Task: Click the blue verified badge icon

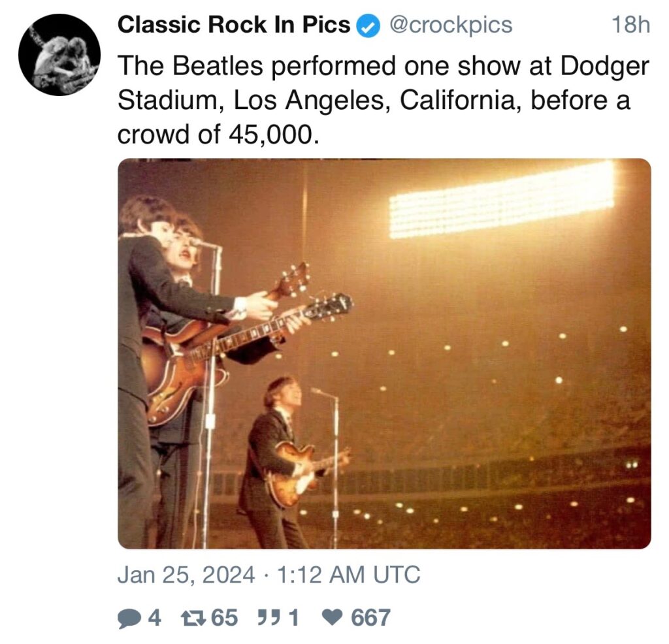Action: (368, 26)
